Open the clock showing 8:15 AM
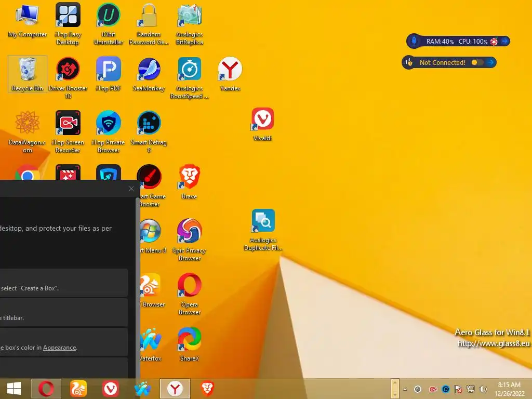 (509, 389)
